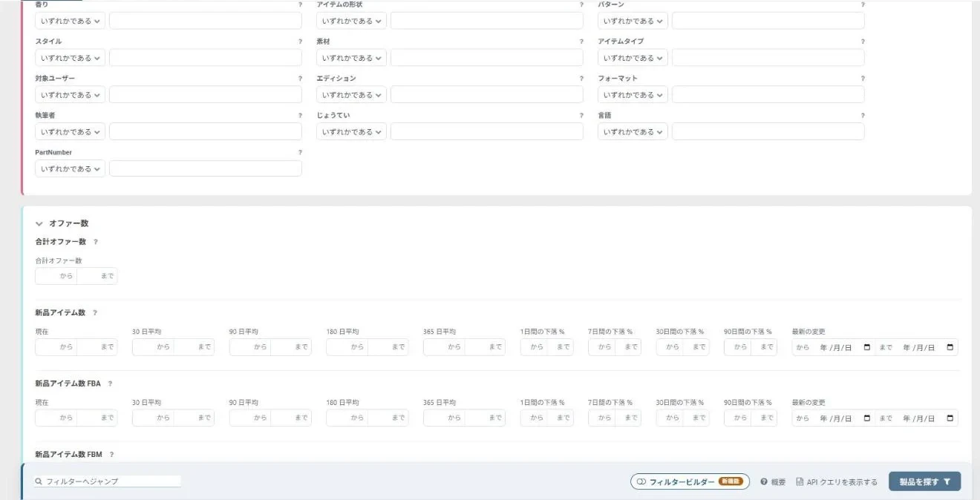Show help for アイテムタイプ filter
Image resolution: width=980 pixels, height=500 pixels.
863,42
